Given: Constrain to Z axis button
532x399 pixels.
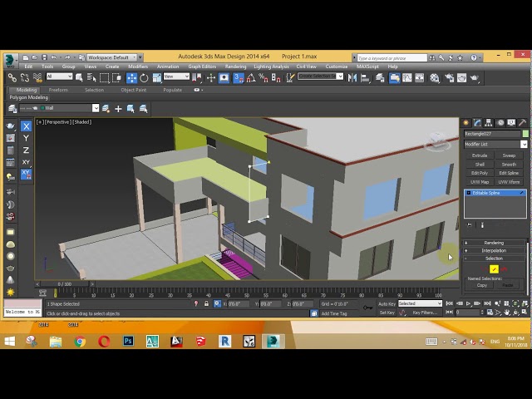Looking at the screenshot, I should tap(26, 150).
